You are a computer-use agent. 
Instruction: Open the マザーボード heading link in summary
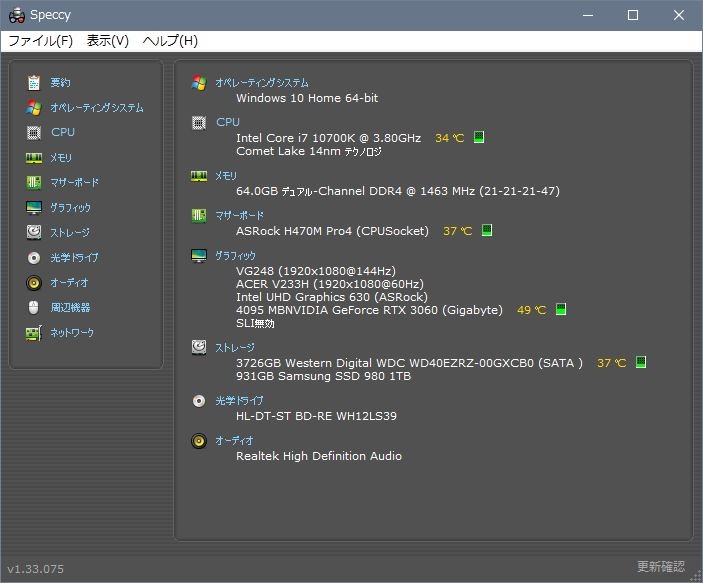[239, 216]
